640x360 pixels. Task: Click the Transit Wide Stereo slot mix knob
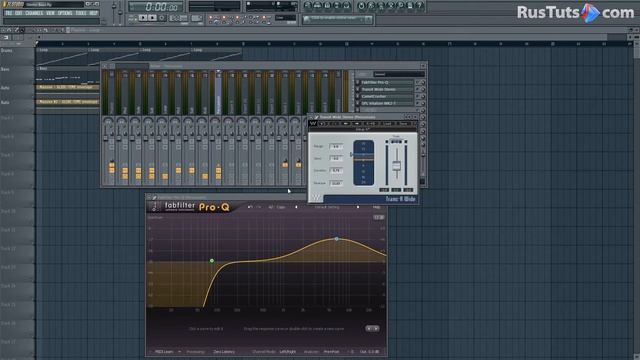click(x=422, y=89)
